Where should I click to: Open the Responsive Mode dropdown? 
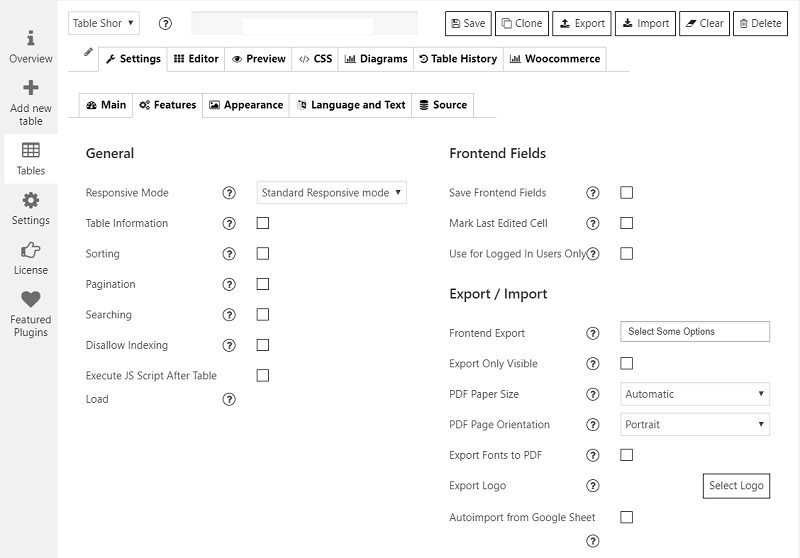331,192
